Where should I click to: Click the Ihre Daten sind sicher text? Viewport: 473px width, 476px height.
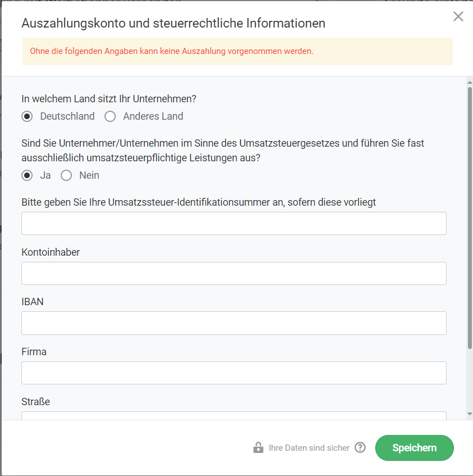(x=309, y=448)
